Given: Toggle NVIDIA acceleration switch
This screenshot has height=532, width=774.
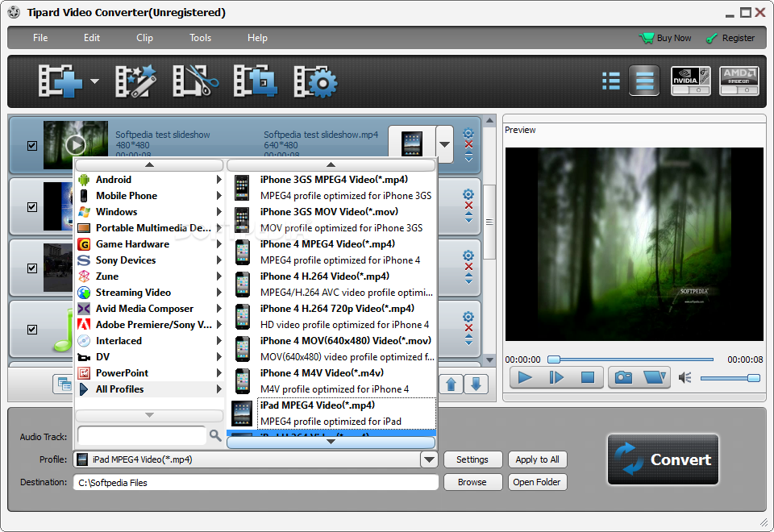Looking at the screenshot, I should [691, 81].
